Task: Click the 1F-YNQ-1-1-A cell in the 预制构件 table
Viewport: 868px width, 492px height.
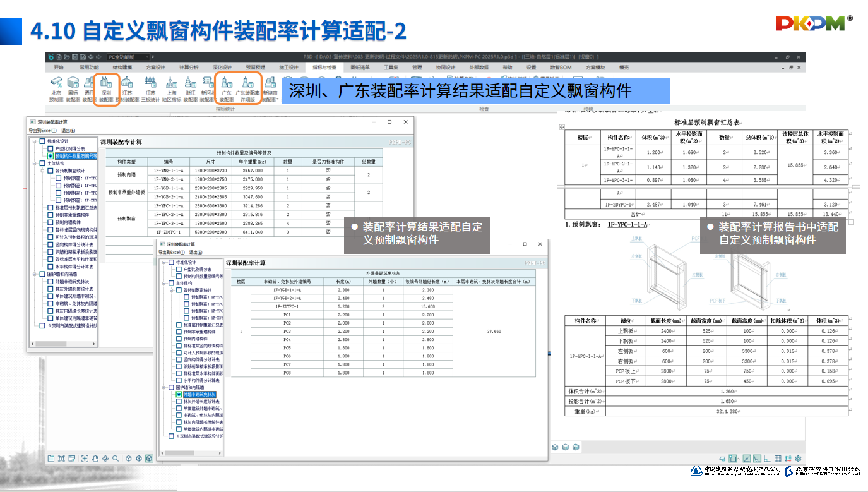Action: pos(169,171)
